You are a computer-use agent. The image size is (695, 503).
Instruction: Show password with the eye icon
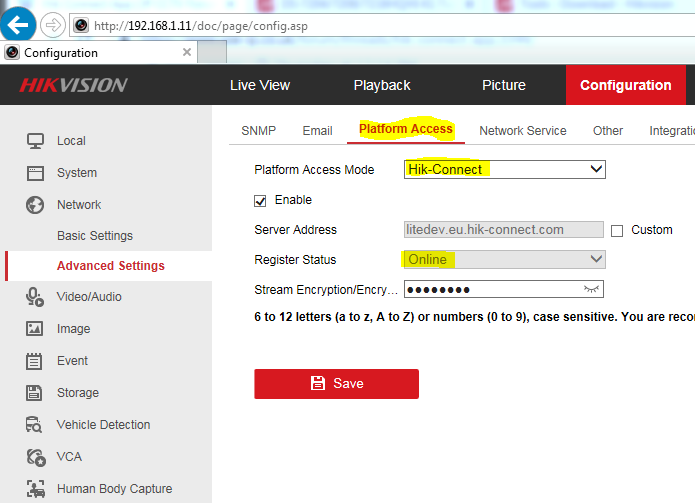point(594,290)
